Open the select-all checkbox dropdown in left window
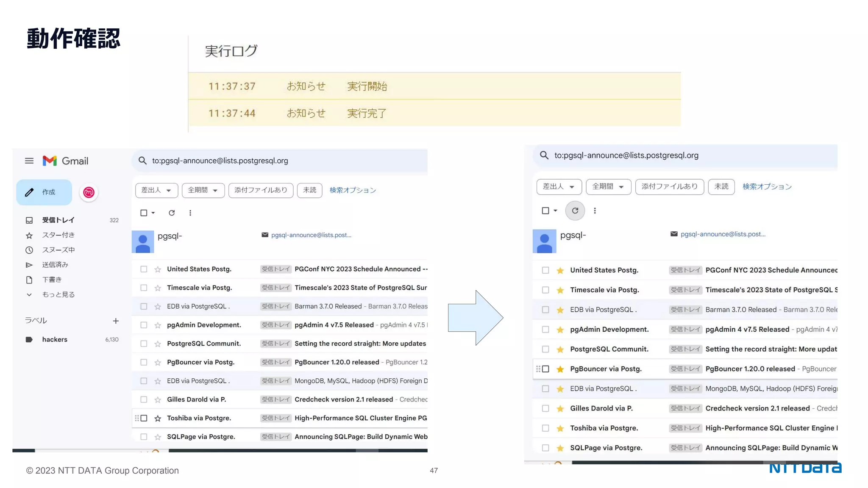868x488 pixels. coord(153,213)
